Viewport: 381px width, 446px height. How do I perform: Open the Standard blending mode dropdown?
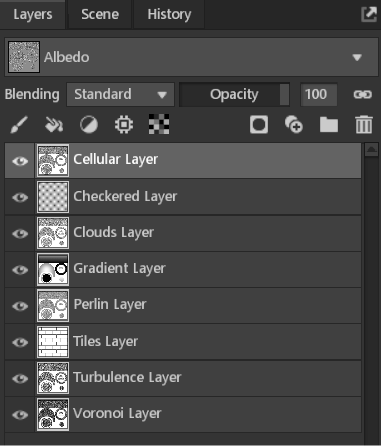[120, 95]
